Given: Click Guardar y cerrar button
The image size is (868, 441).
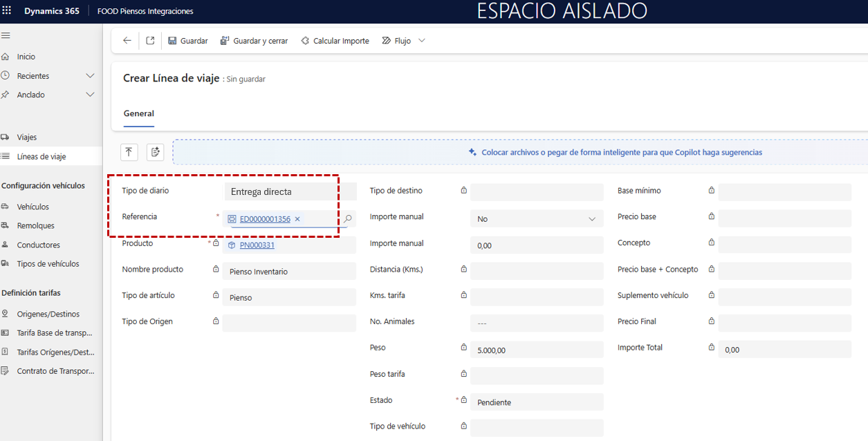Looking at the screenshot, I should point(254,41).
